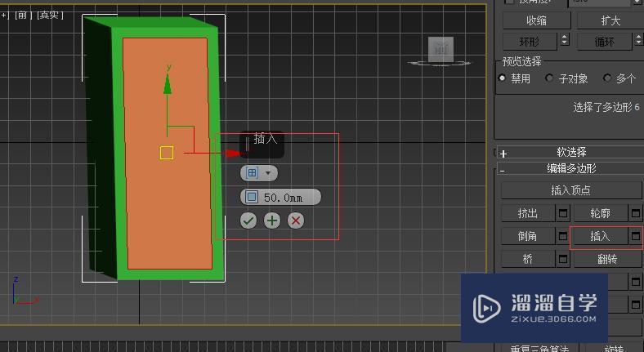Click the 倒角 button

click(x=528, y=236)
